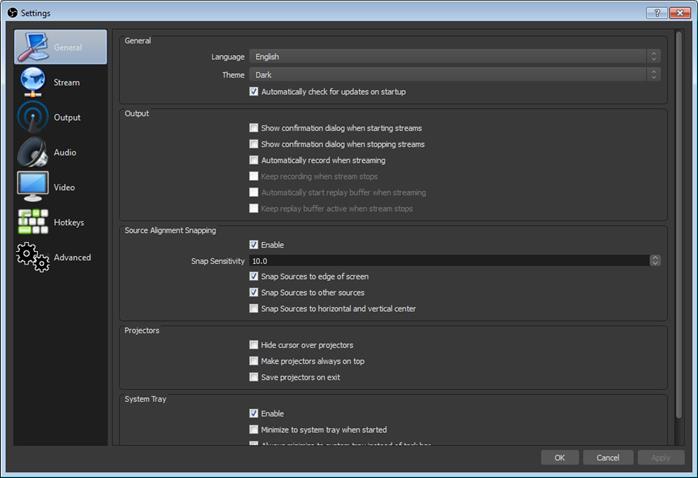Open Stream settings via globe icon
This screenshot has height=478, width=698.
click(33, 82)
